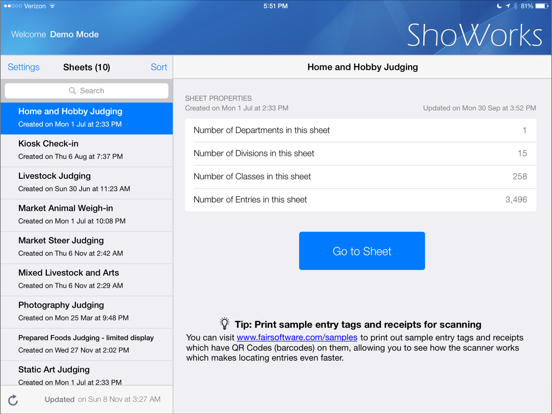
Task: Click Number of Departments in this sheet row
Action: 360,130
